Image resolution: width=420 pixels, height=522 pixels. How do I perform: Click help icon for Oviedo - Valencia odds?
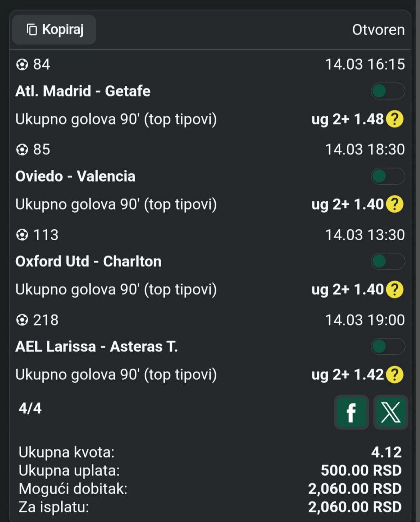pos(394,204)
